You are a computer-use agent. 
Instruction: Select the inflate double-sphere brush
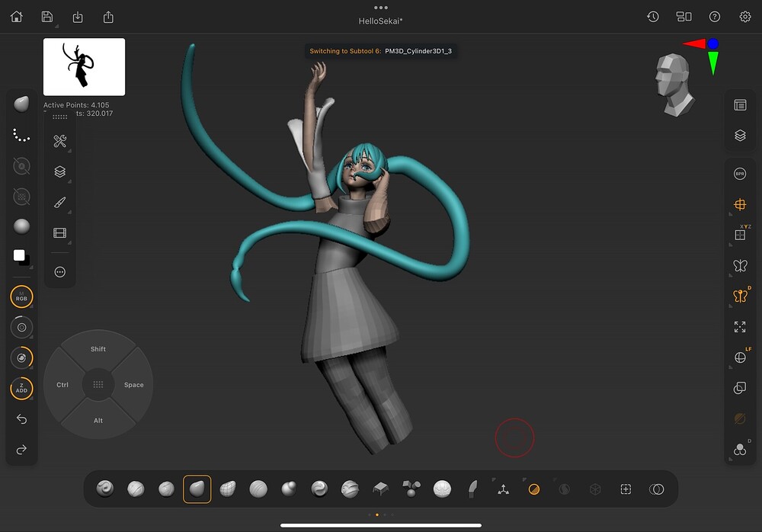pos(289,489)
